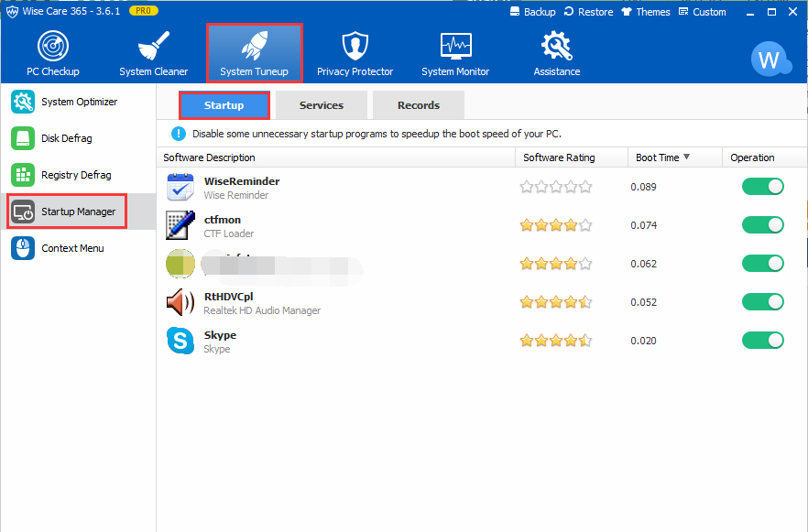
Task: Click the user avatar W icon
Action: tap(771, 59)
